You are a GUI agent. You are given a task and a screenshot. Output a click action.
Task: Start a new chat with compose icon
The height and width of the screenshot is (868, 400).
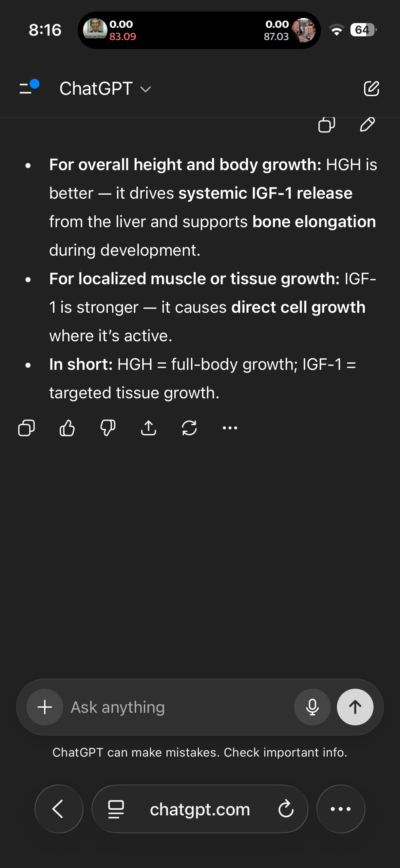(371, 89)
